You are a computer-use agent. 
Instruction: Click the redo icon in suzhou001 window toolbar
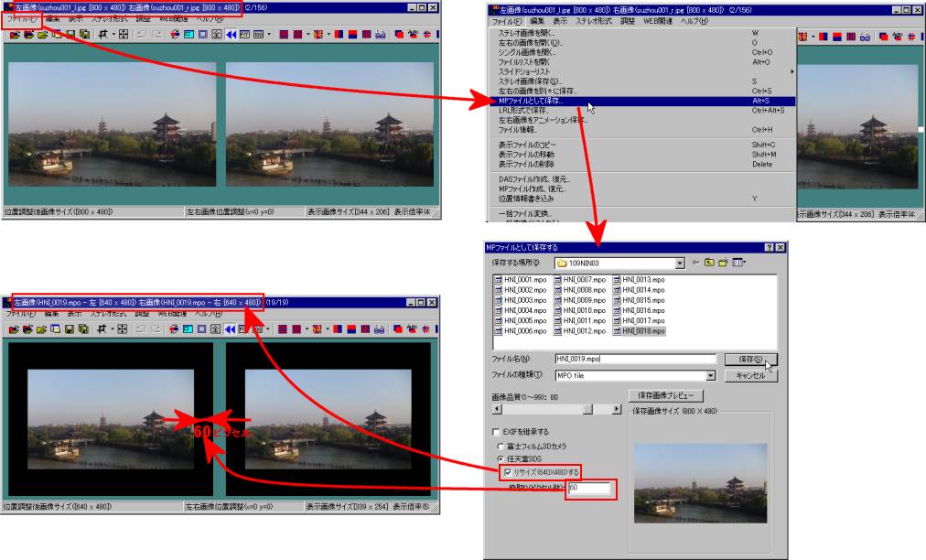click(156, 34)
